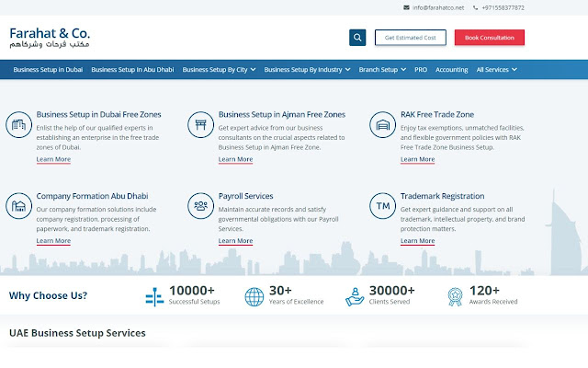This screenshot has height=368, width=588.
Task: Open the PRO menu item
Action: [x=421, y=70]
